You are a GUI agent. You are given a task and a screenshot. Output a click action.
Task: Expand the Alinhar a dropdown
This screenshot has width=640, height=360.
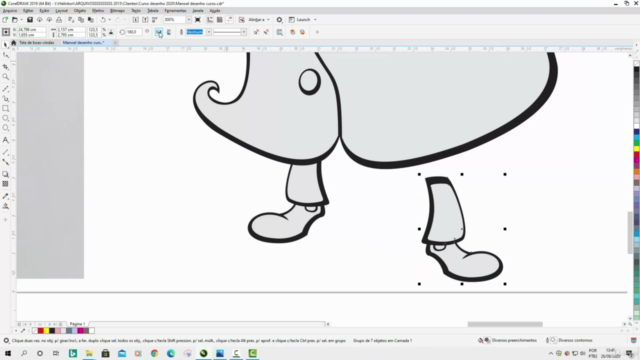268,20
